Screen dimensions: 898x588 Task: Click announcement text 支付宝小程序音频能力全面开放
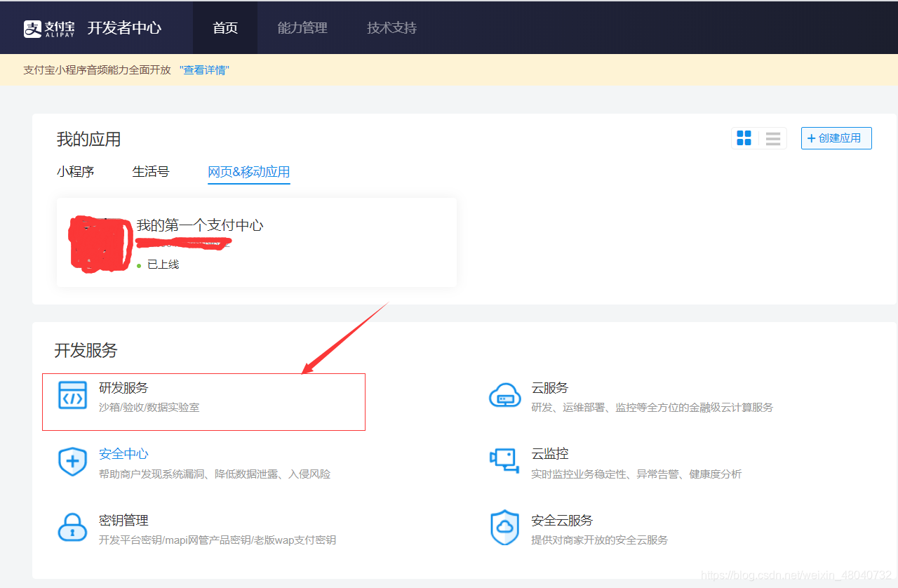tap(97, 70)
